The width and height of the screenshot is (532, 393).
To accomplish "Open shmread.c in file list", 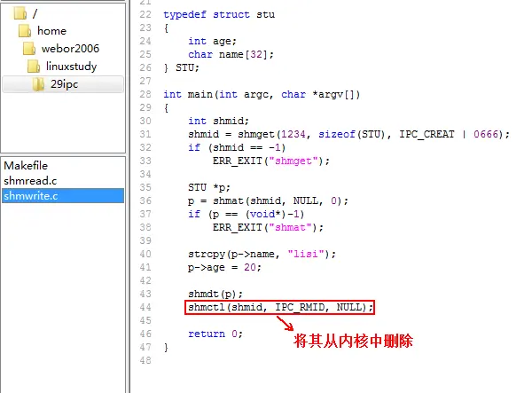I will [x=30, y=181].
